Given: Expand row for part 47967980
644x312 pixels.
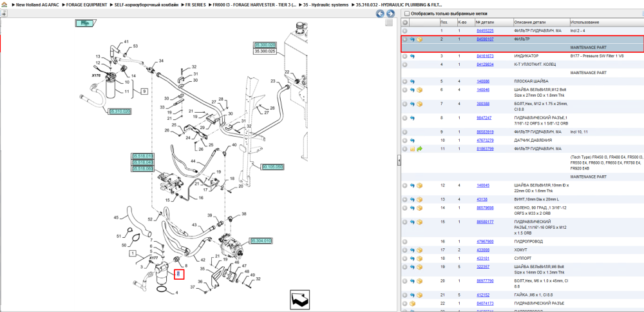Looking at the screenshot, I should 405,242.
